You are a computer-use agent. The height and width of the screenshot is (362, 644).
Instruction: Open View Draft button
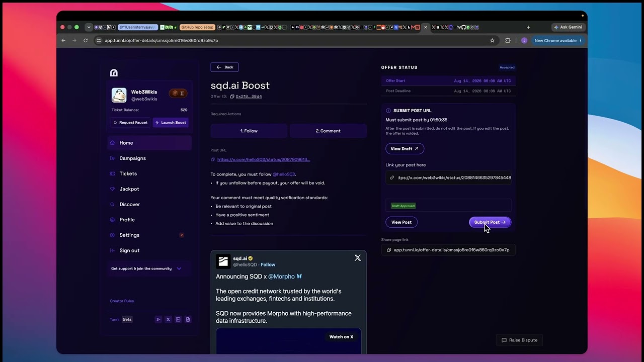tap(405, 149)
